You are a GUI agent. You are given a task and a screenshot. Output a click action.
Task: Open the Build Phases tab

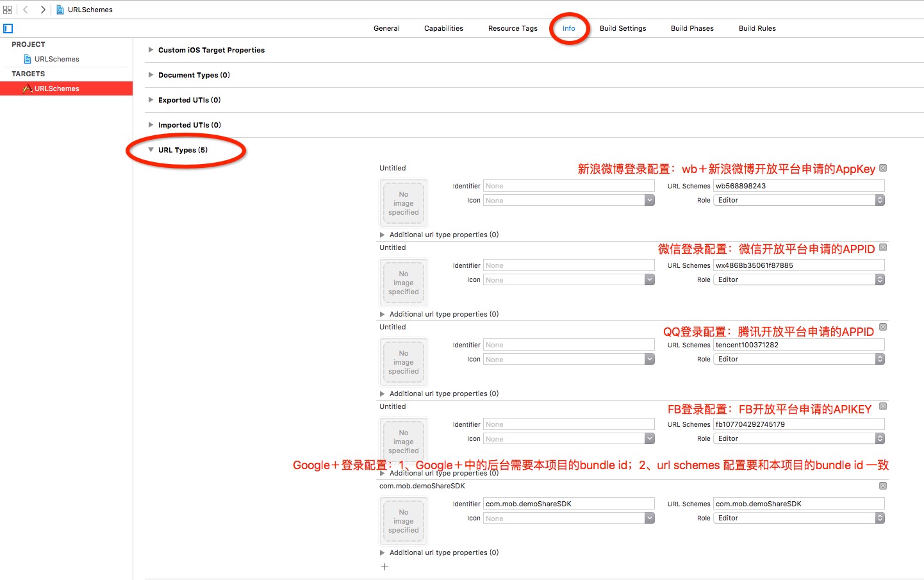coord(692,28)
